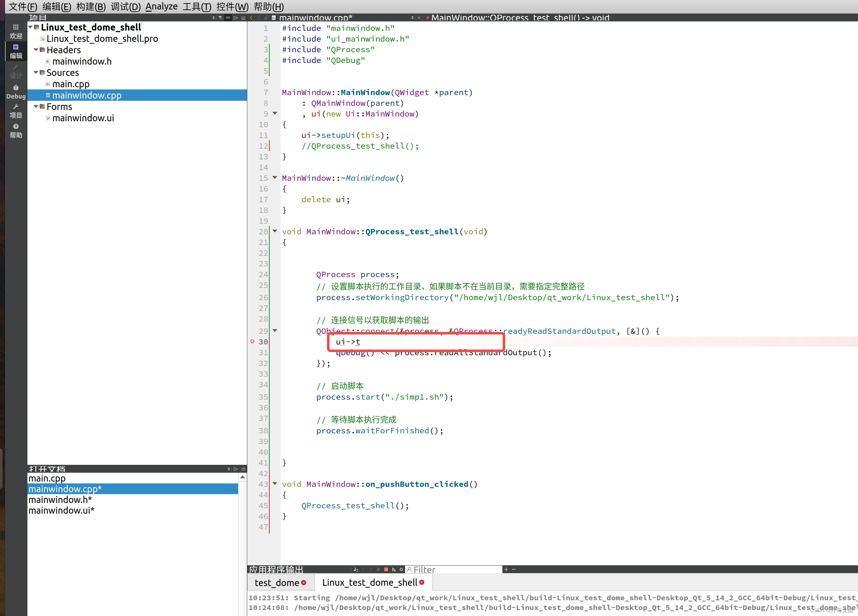The width and height of the screenshot is (858, 616).
Task: Attach debugger to the running application
Action: point(394,569)
